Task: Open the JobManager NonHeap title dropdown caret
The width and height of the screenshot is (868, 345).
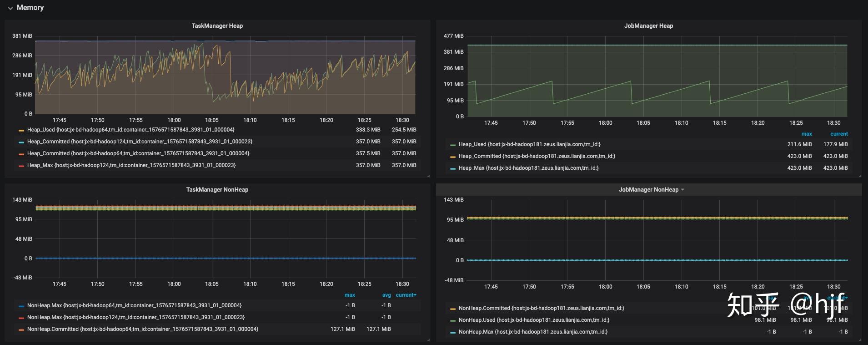Action: [x=682, y=190]
